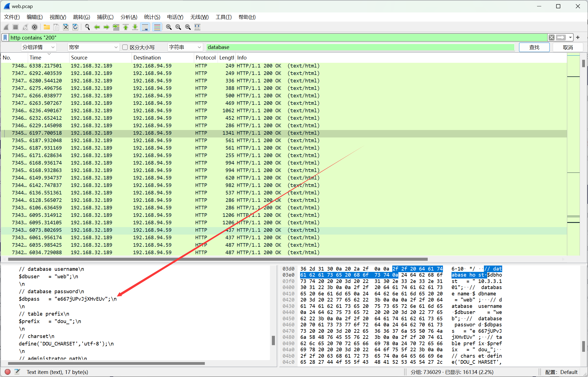This screenshot has height=377, width=588.
Task: Toggle auto-scroll during live capture
Action: pyautogui.click(x=145, y=27)
